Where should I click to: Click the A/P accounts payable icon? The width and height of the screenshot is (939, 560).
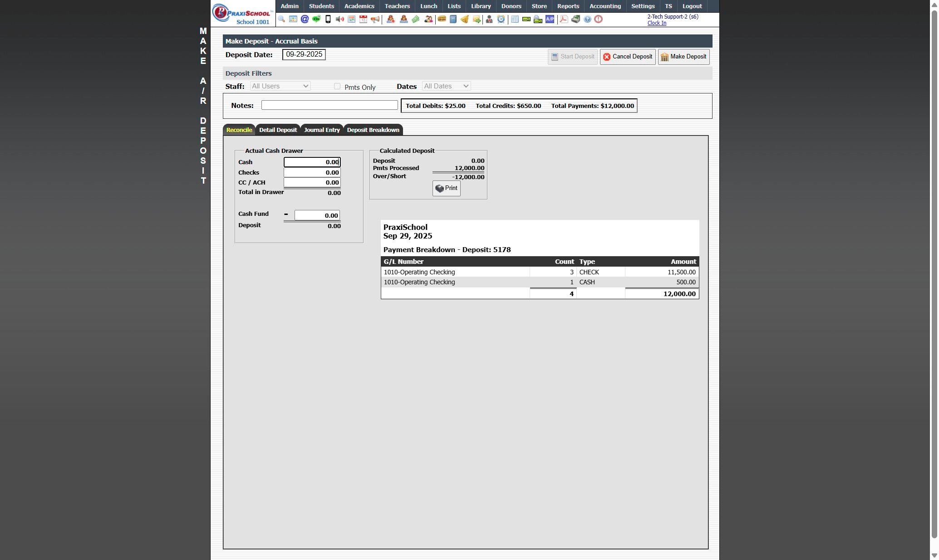pos(550,19)
